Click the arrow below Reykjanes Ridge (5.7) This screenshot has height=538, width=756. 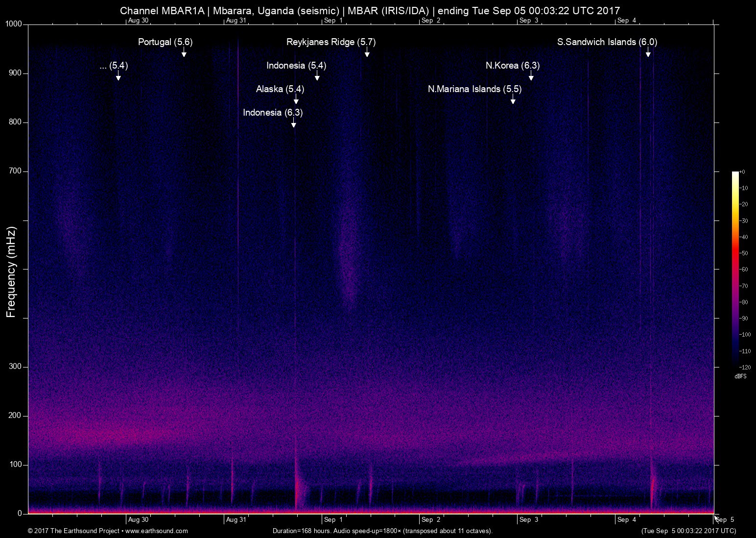367,53
